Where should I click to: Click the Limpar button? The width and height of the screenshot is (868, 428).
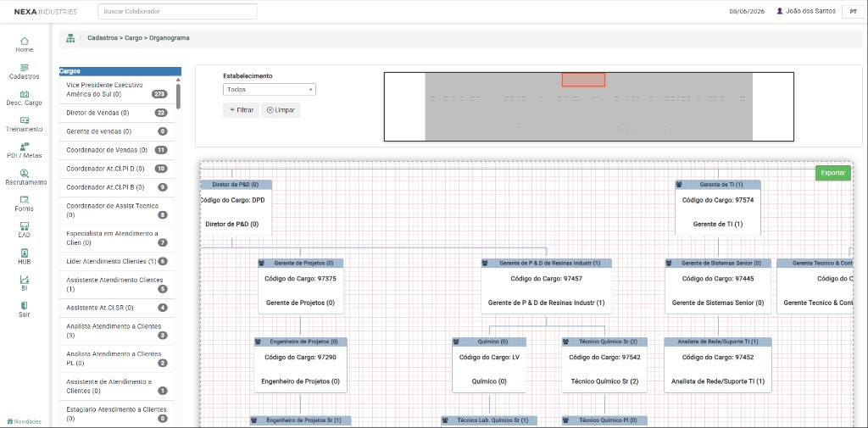(x=280, y=110)
